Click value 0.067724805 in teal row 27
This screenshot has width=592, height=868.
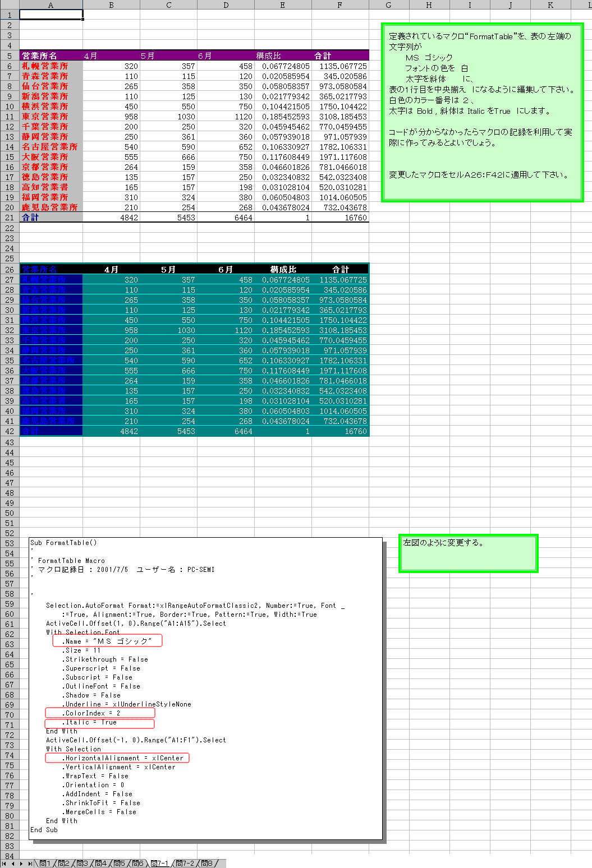[282, 279]
